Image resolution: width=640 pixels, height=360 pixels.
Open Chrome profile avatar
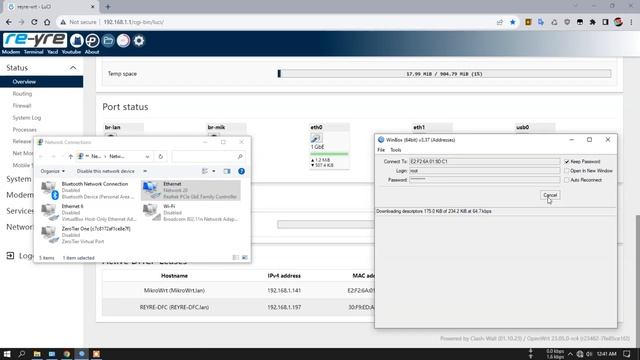(x=618, y=22)
